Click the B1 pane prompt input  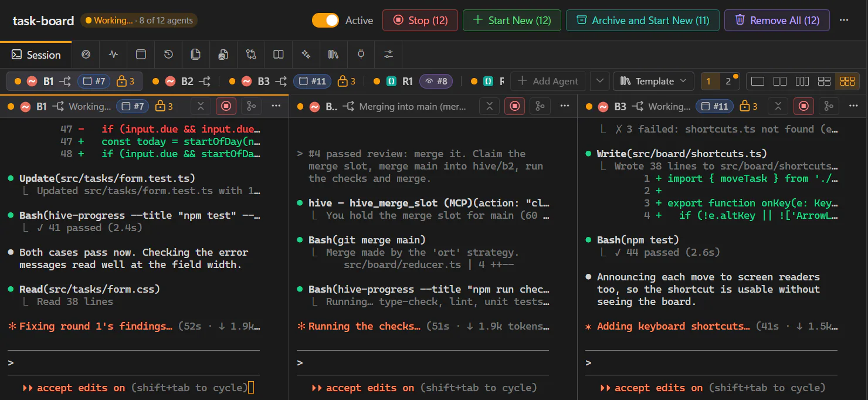(134, 363)
